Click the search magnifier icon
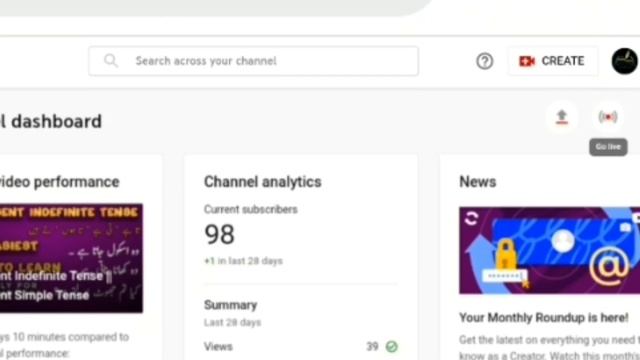640x360 pixels. 111,61
